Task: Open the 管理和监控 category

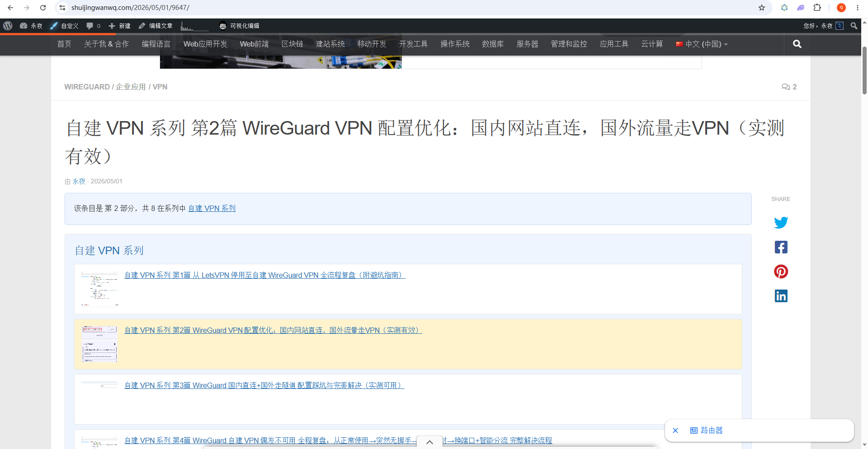Action: pyautogui.click(x=569, y=44)
